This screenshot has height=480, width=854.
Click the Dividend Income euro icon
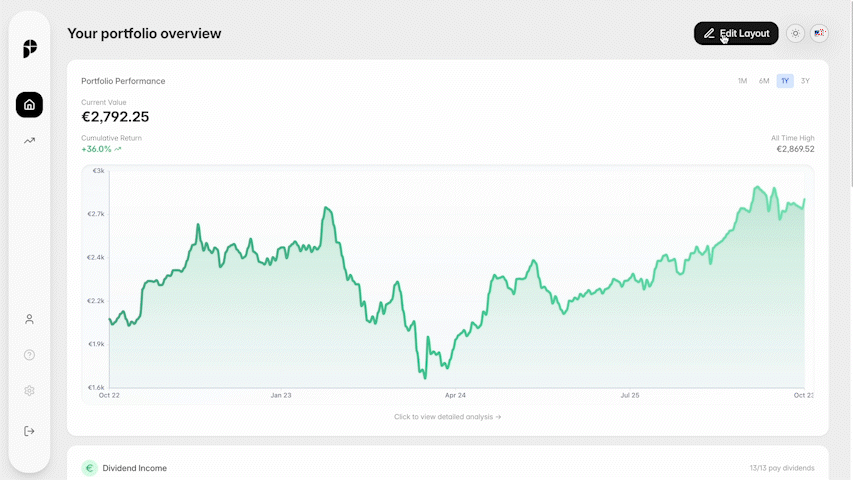(89, 468)
